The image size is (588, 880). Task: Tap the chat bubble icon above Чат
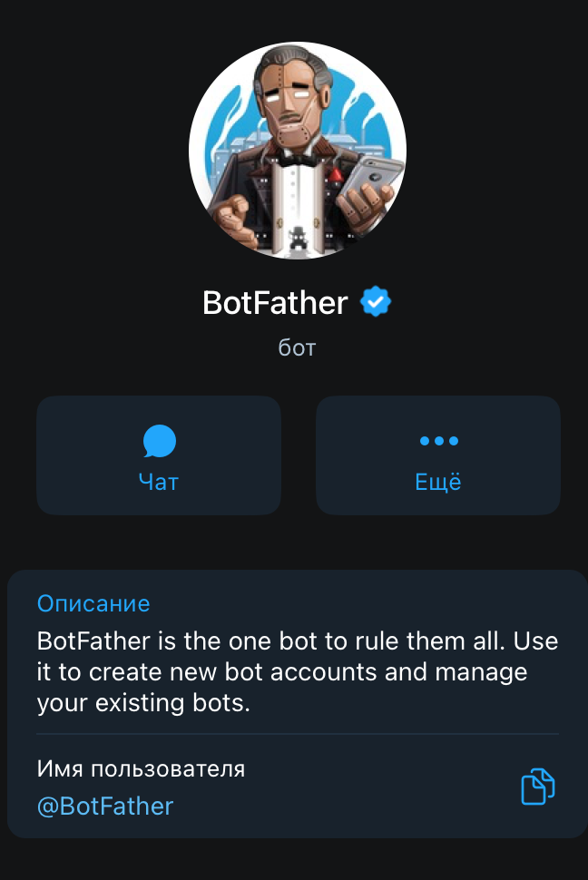[159, 442]
